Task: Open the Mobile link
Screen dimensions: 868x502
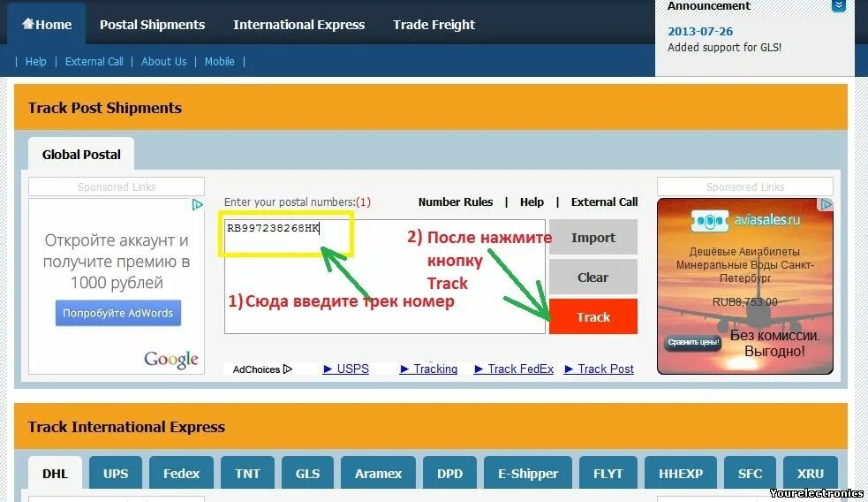Action: (220, 62)
